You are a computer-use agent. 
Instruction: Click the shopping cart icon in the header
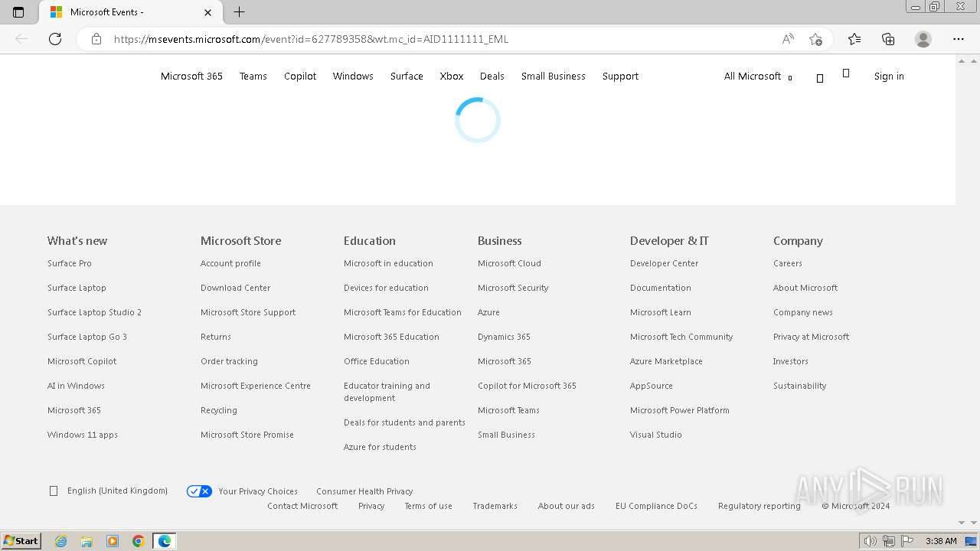846,73
